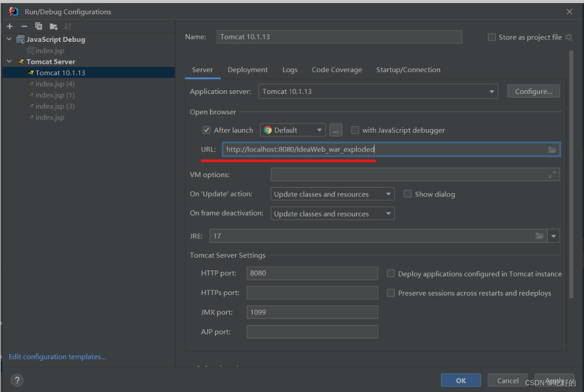Open the On frame deactivation dropdown

(333, 214)
